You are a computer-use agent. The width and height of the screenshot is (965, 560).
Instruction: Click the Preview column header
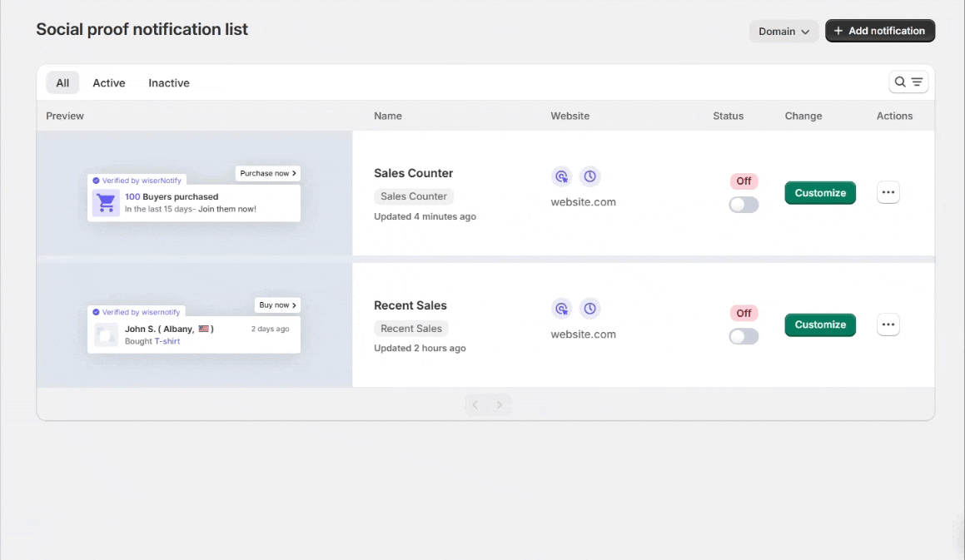coord(65,116)
